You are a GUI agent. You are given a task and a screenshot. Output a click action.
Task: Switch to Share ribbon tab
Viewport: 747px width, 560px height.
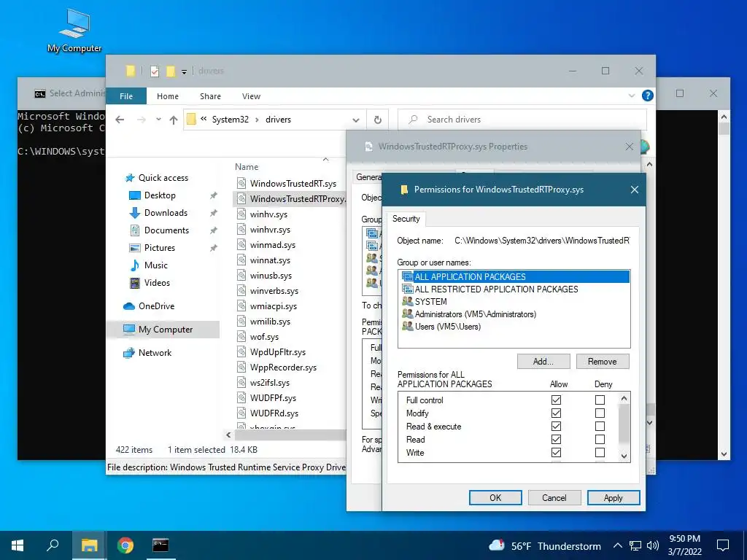[x=211, y=96]
